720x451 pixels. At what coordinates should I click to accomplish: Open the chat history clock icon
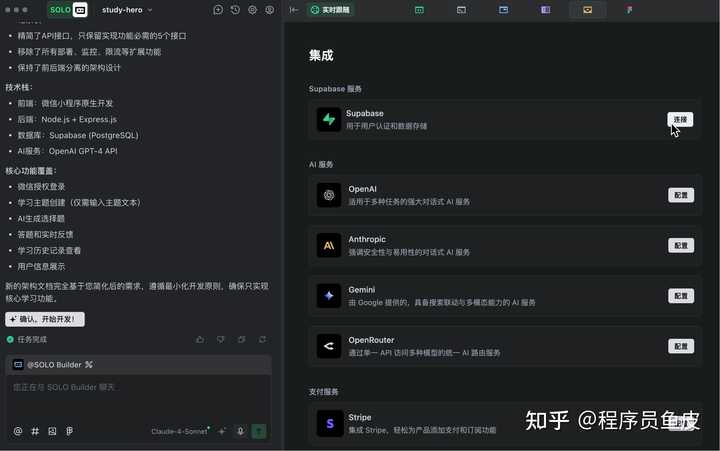point(235,10)
